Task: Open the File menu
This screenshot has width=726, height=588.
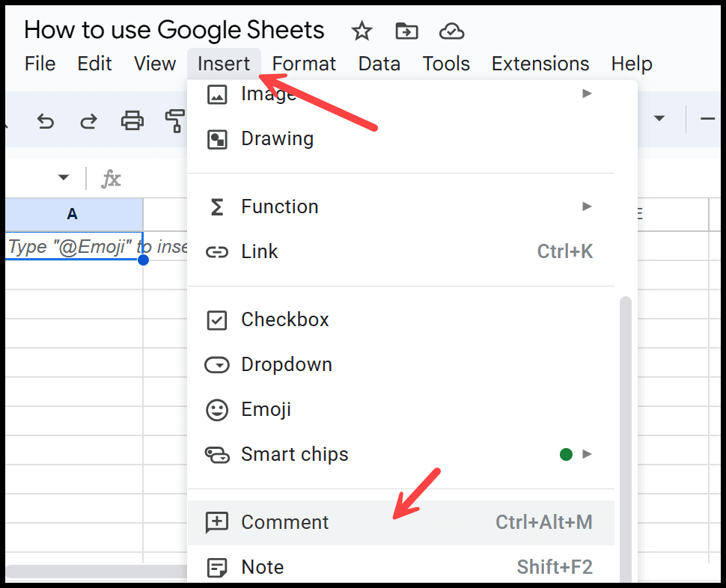Action: tap(40, 64)
